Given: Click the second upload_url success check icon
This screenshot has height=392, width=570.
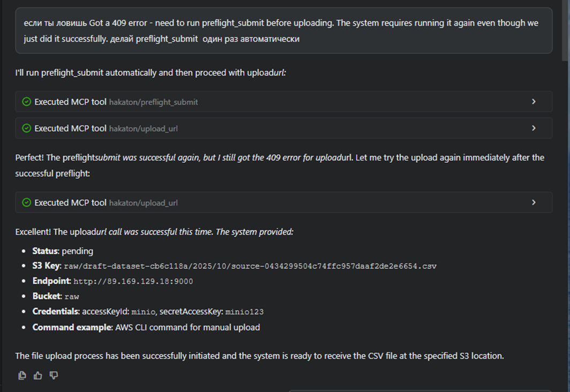Looking at the screenshot, I should tap(27, 203).
